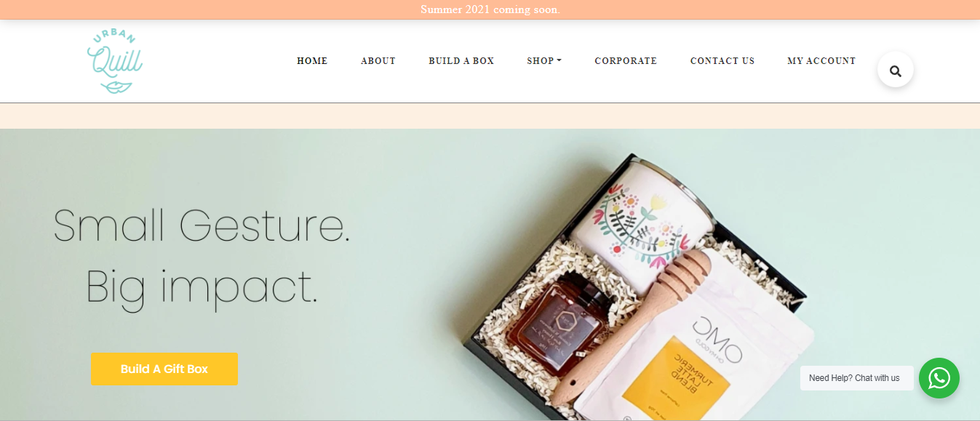Go to the Home page
The height and width of the screenshot is (421, 980).
[312, 61]
